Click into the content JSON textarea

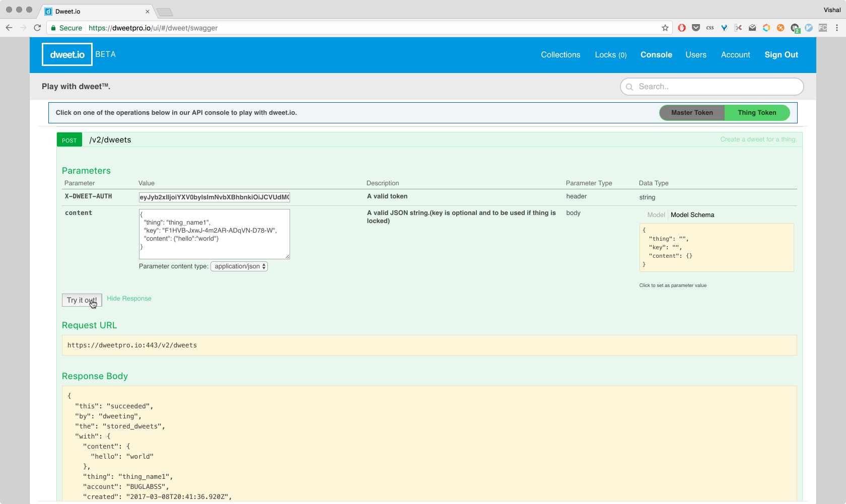tap(215, 234)
